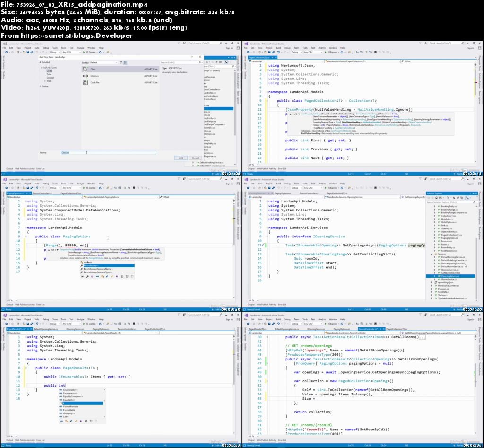Expand the Online node in Add New Item

coord(40,86)
